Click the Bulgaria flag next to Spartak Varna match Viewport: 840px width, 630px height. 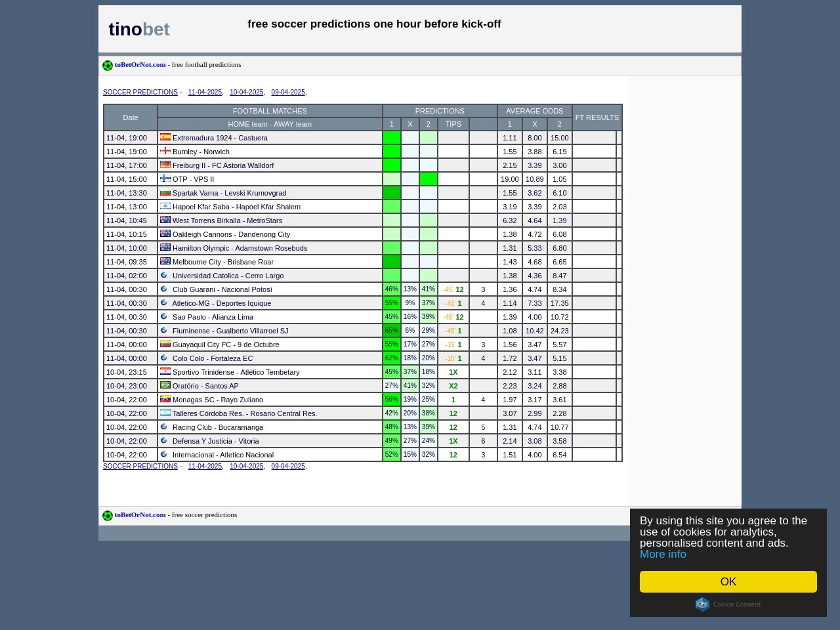(165, 192)
